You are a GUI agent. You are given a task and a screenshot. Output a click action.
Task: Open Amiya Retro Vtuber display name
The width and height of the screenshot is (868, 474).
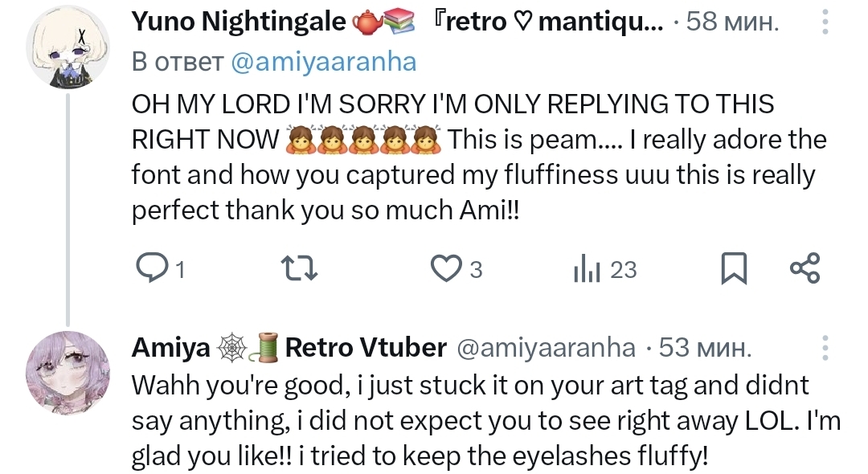289,347
